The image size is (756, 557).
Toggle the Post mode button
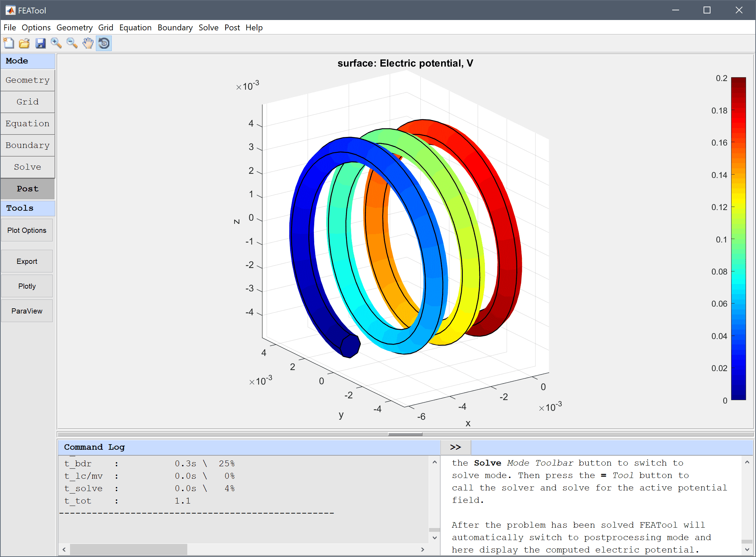[x=28, y=189]
